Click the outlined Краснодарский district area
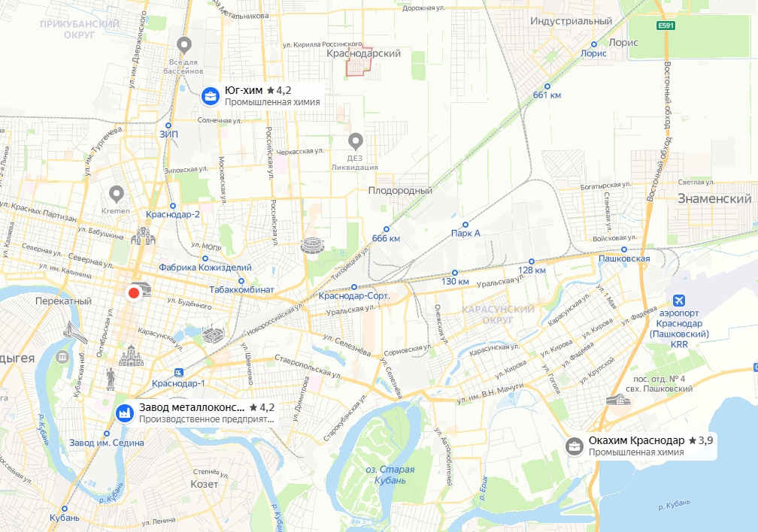Screen dimensions: 758x532 coord(359,62)
